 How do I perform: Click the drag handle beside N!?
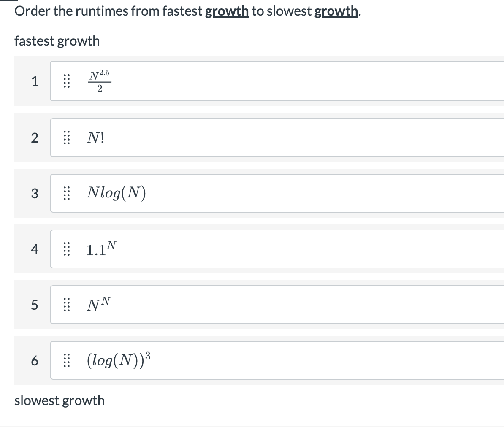pyautogui.click(x=66, y=138)
